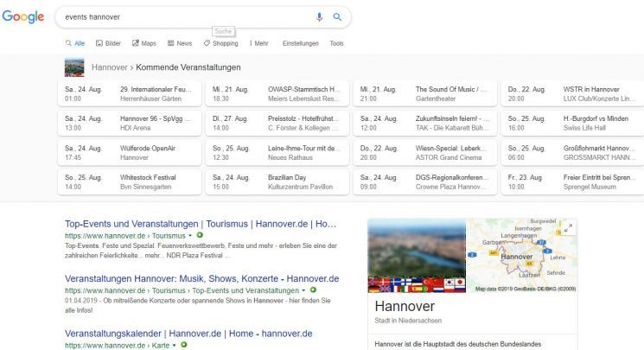Open the Hannover 96 - SpVgg event card

(x=130, y=123)
